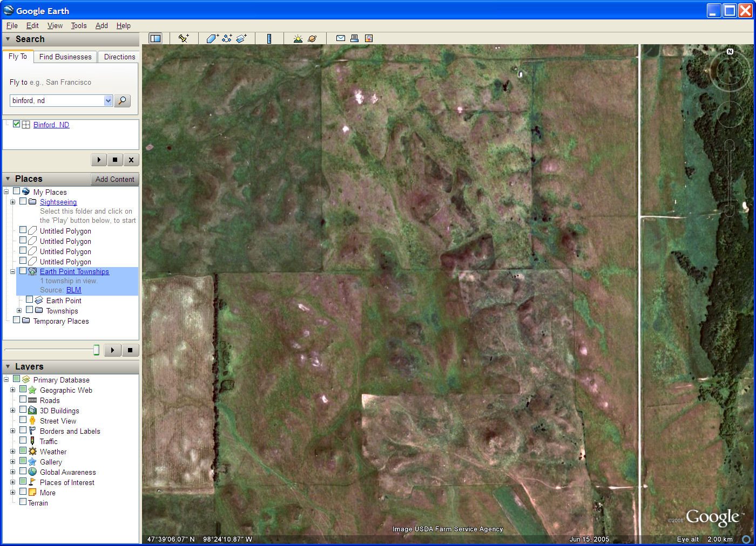Expand the Sightseeing folder tree node
756x546 pixels.
(13, 202)
